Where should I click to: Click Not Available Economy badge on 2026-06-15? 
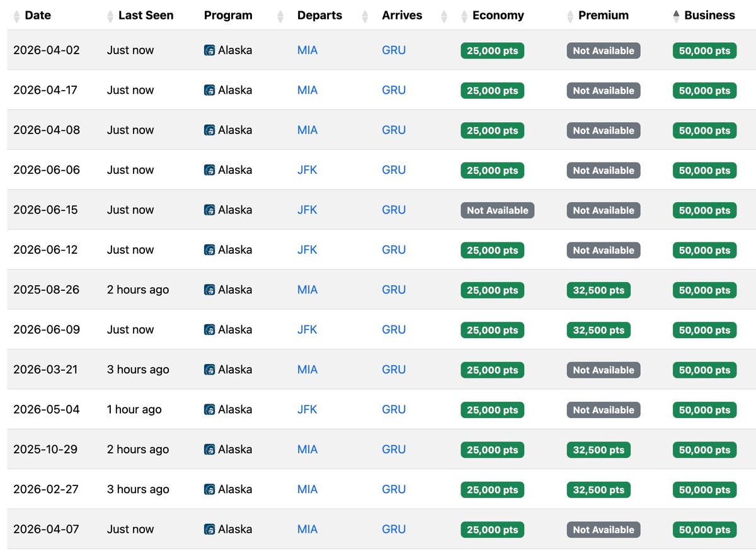[x=498, y=210]
